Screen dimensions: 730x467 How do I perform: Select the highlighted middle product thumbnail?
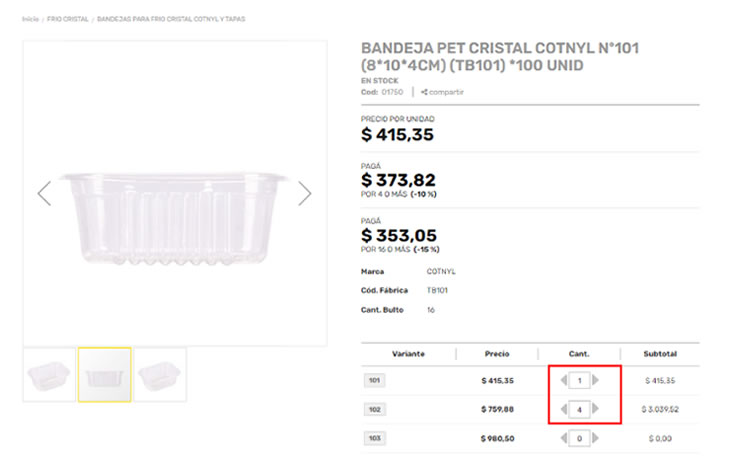(105, 375)
